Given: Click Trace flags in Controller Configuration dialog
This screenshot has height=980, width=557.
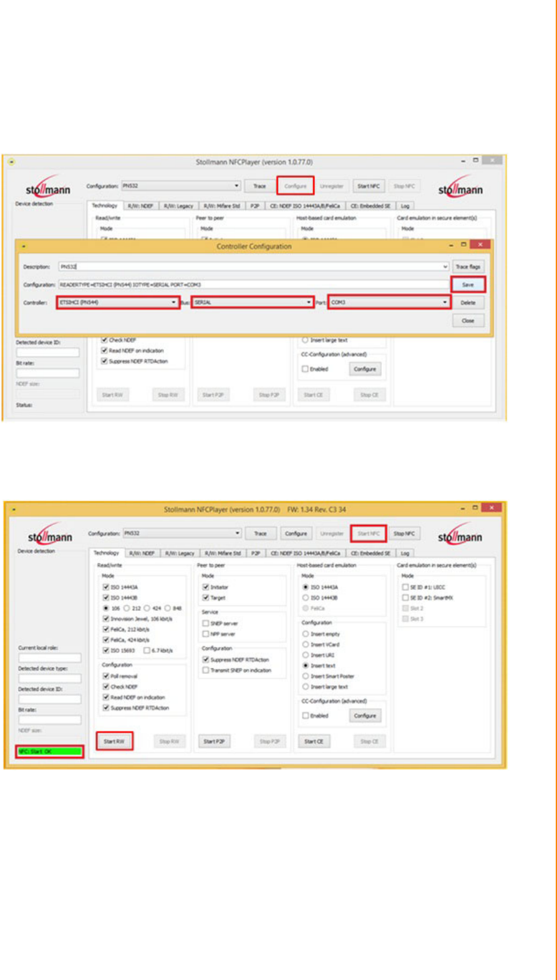Looking at the screenshot, I should (468, 267).
